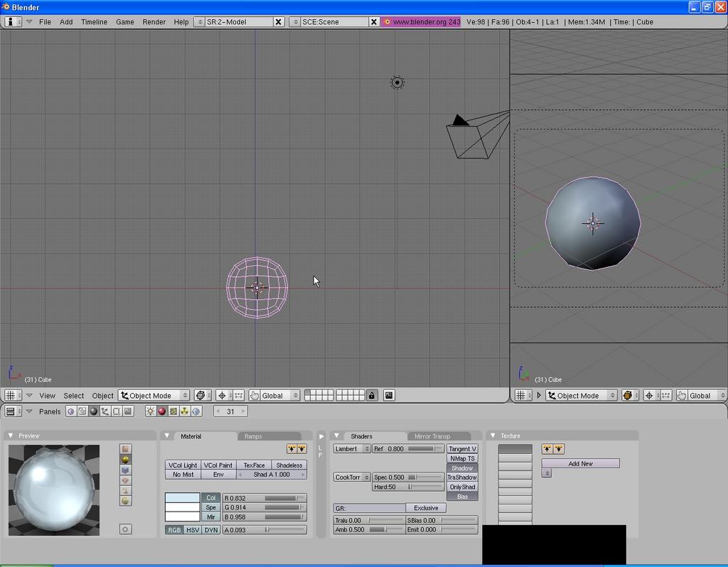Open the Lamp buttons sun icon
The image size is (728, 567).
151,411
